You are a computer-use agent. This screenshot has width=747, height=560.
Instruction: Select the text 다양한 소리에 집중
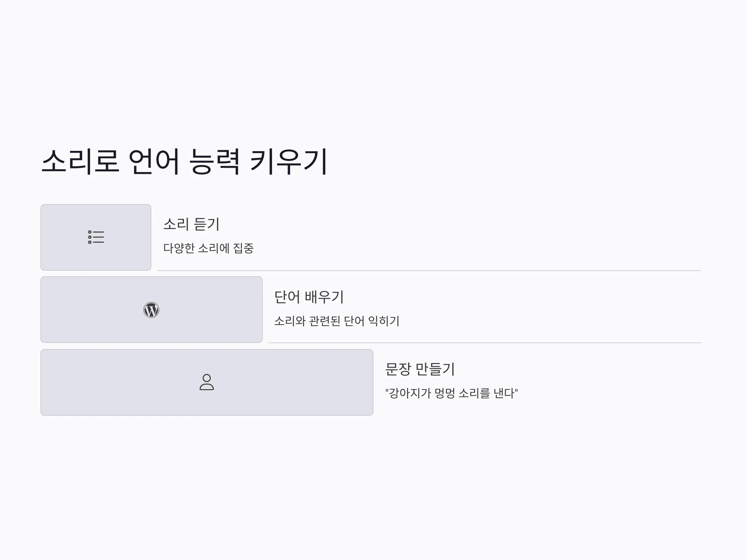(208, 248)
